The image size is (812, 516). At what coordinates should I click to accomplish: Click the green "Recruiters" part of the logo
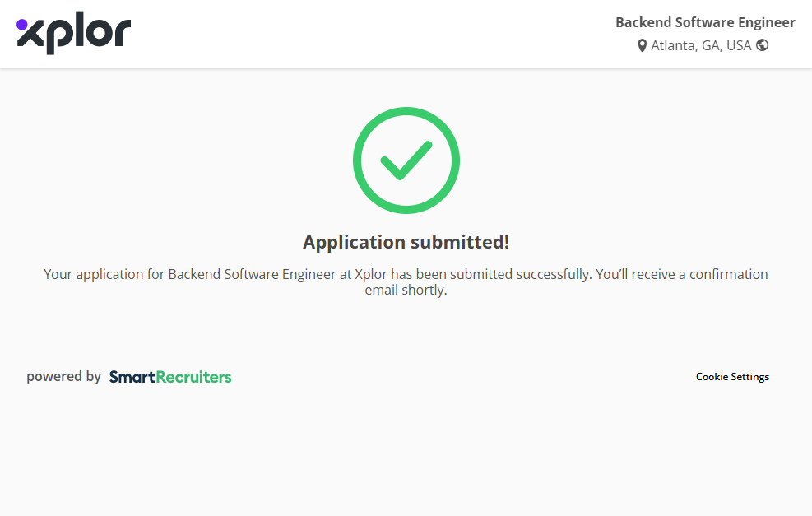tap(193, 377)
